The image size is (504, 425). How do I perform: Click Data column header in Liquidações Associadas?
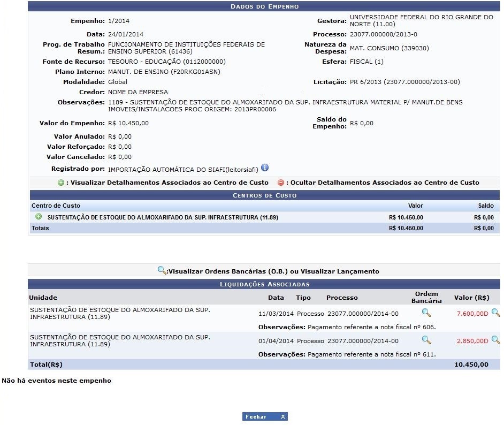click(276, 298)
